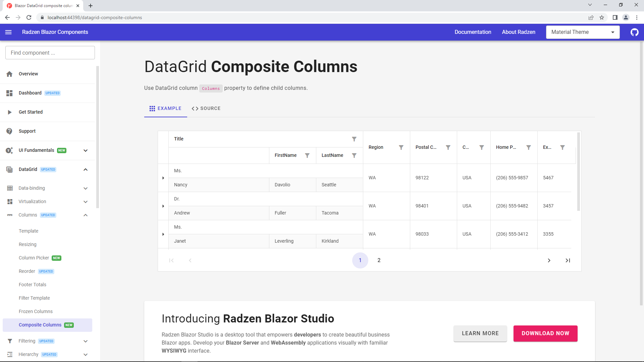Image resolution: width=644 pixels, height=362 pixels.
Task: Click the Region column filter icon
Action: (401, 147)
